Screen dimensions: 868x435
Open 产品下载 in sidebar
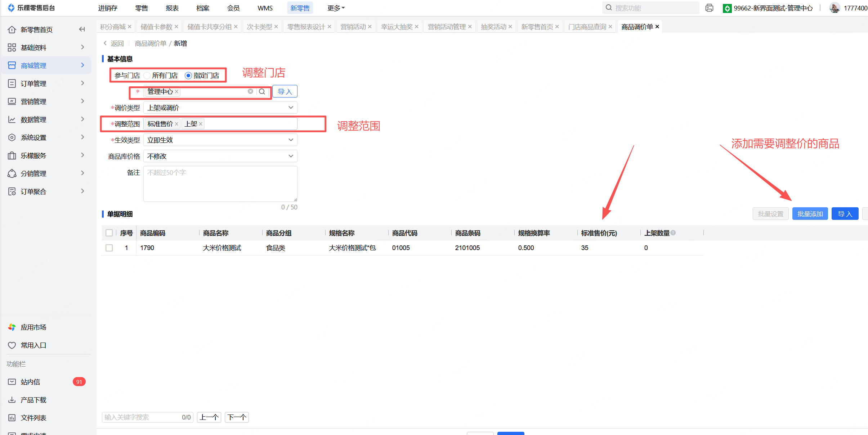(33, 400)
